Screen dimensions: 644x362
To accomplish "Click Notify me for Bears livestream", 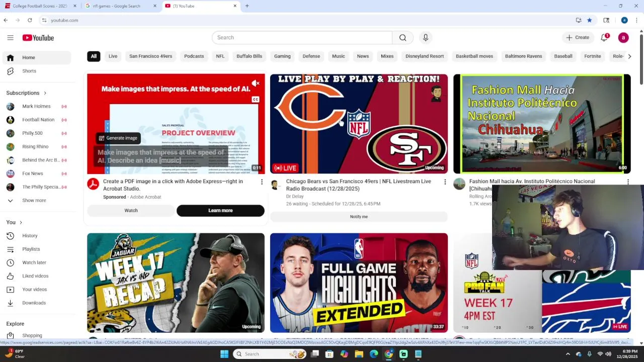I will click(x=359, y=217).
